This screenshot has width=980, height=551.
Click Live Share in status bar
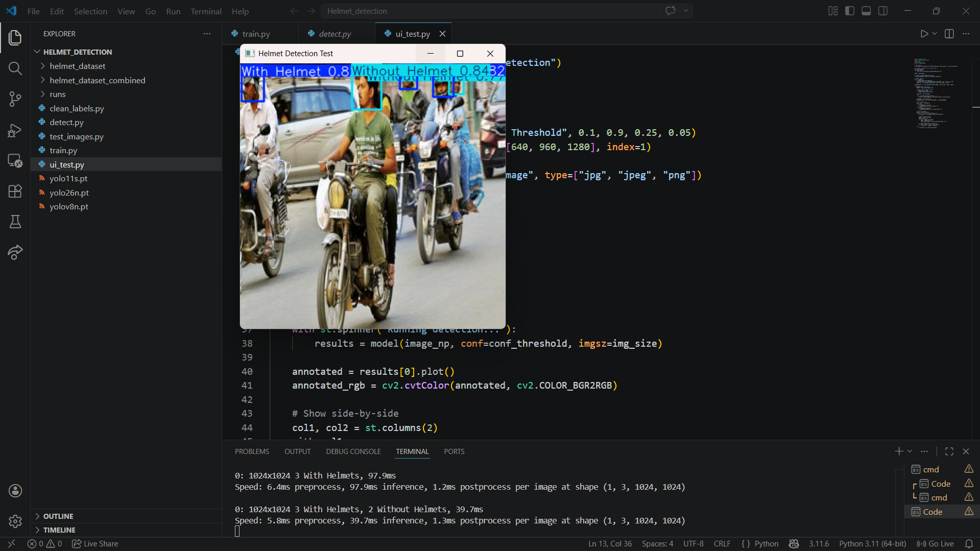point(95,544)
